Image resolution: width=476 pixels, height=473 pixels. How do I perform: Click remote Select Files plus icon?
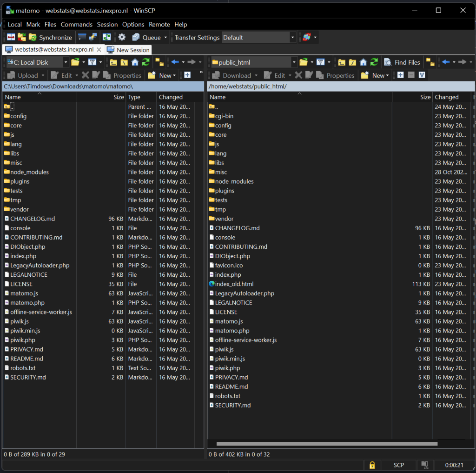400,75
